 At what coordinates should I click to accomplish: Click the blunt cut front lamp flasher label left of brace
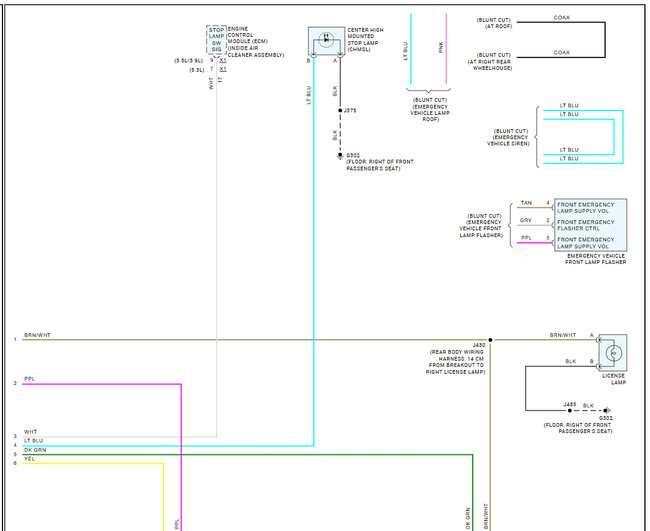click(481, 226)
